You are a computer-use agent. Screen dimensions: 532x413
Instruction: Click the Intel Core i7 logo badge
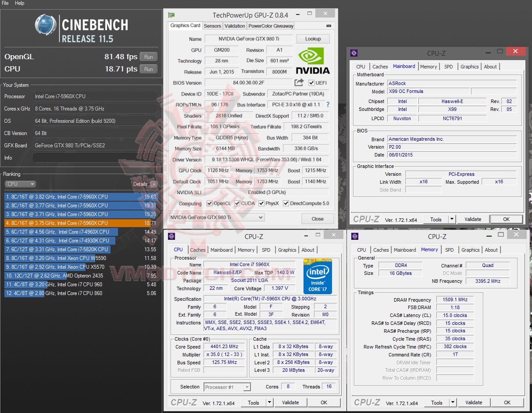(x=318, y=276)
